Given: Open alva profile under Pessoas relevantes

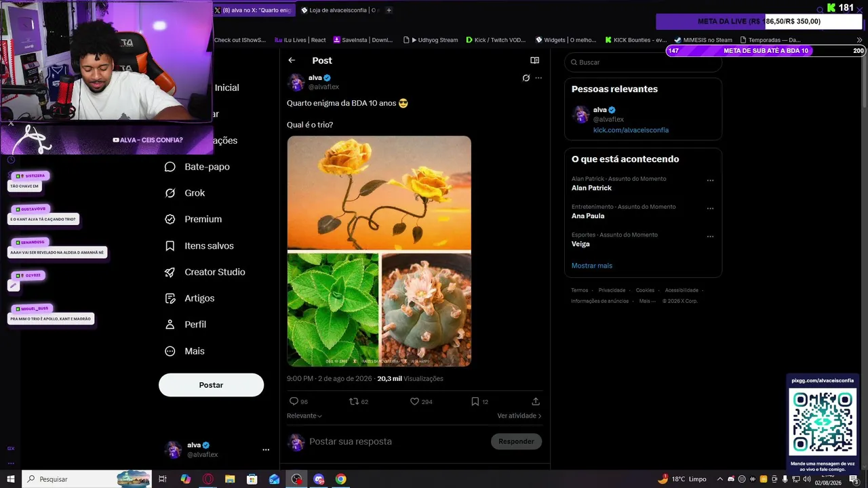Looking at the screenshot, I should click(x=643, y=115).
